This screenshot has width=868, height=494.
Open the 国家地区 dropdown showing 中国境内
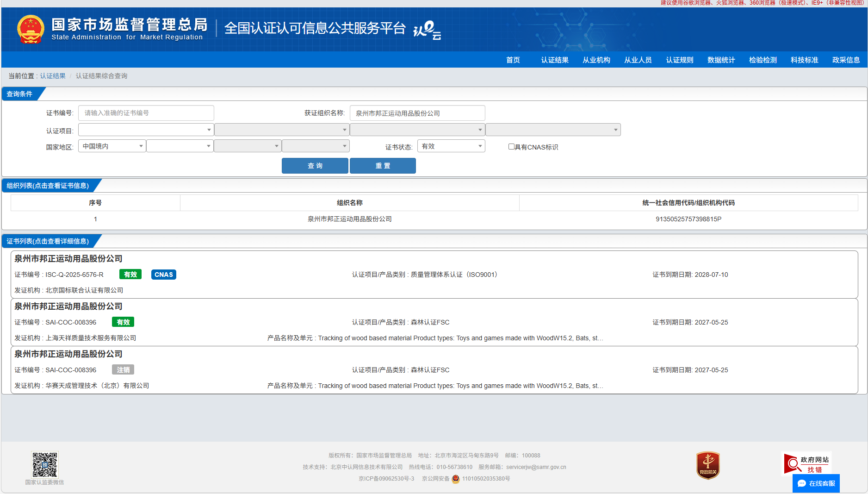112,146
